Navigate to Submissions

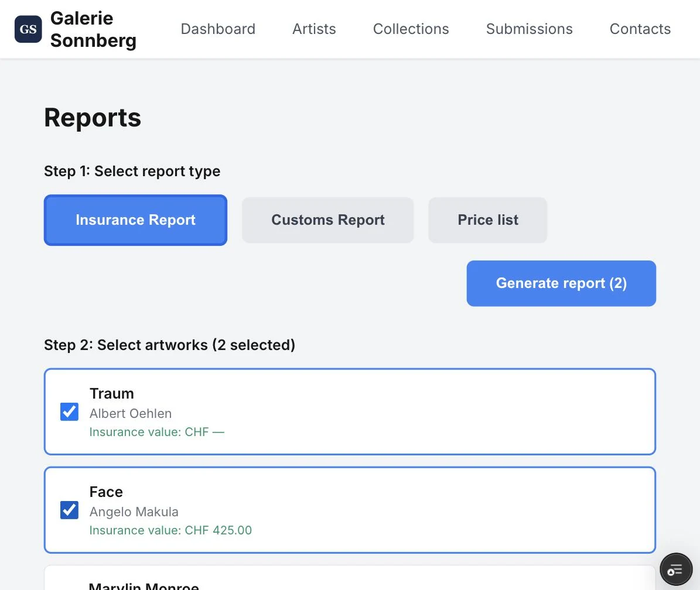pos(529,29)
